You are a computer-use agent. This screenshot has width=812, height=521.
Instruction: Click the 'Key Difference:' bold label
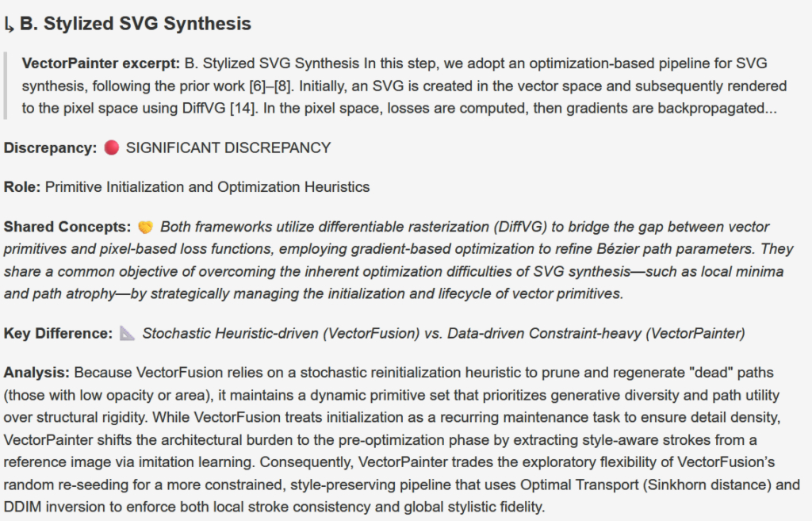(58, 334)
